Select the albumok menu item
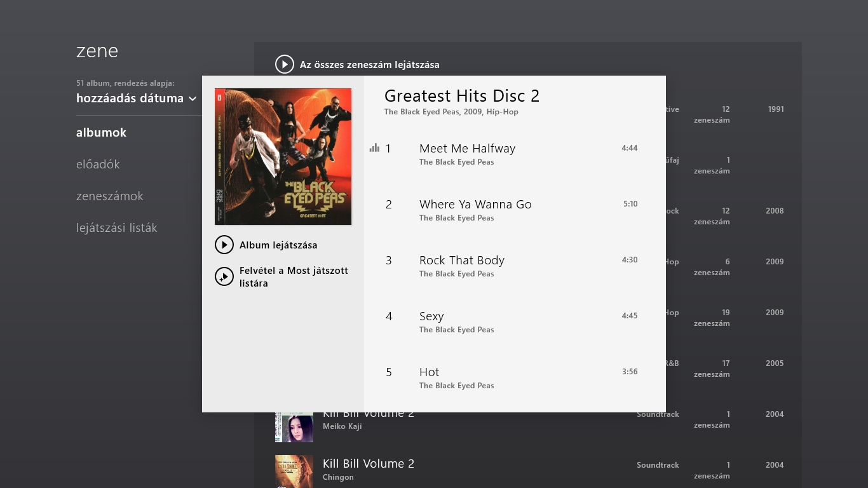 tap(101, 133)
